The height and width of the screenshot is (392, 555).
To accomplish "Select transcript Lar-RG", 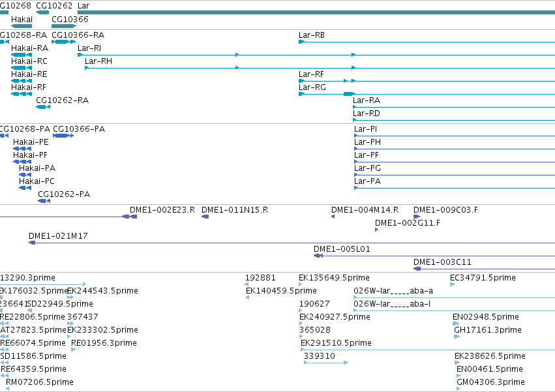I will click(312, 87).
